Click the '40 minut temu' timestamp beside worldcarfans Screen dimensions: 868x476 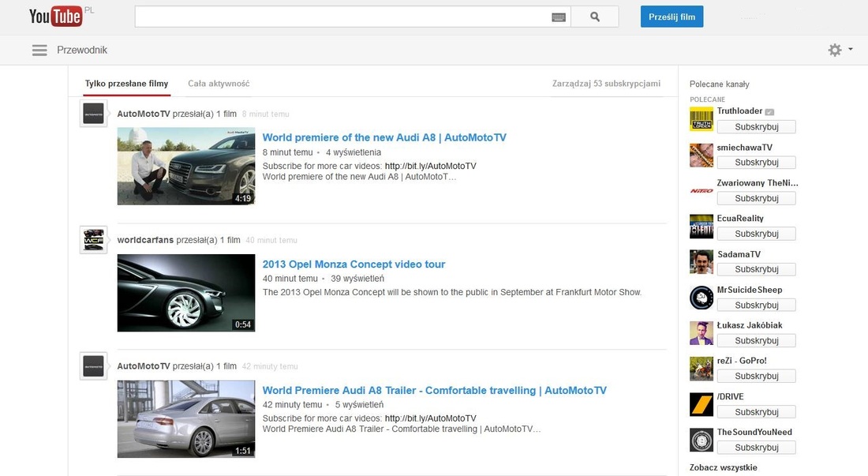coord(271,240)
